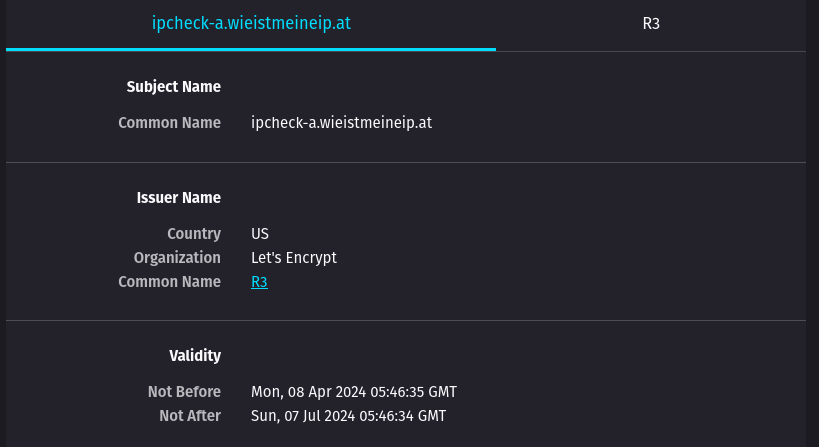Click the divider line above Issuer Name
The height and width of the screenshot is (447, 819).
[x=406, y=162]
